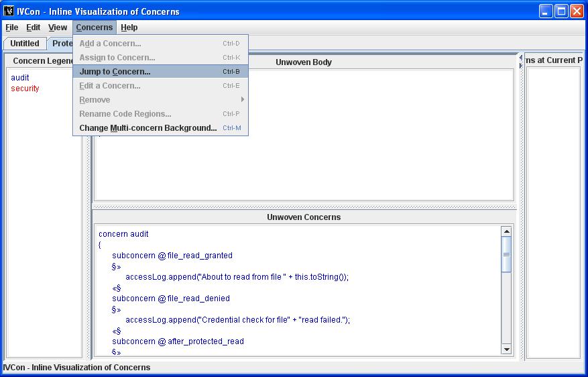This screenshot has width=588, height=377.
Task: Click the horizontal divider above Unwoven Concerns
Action: point(304,207)
